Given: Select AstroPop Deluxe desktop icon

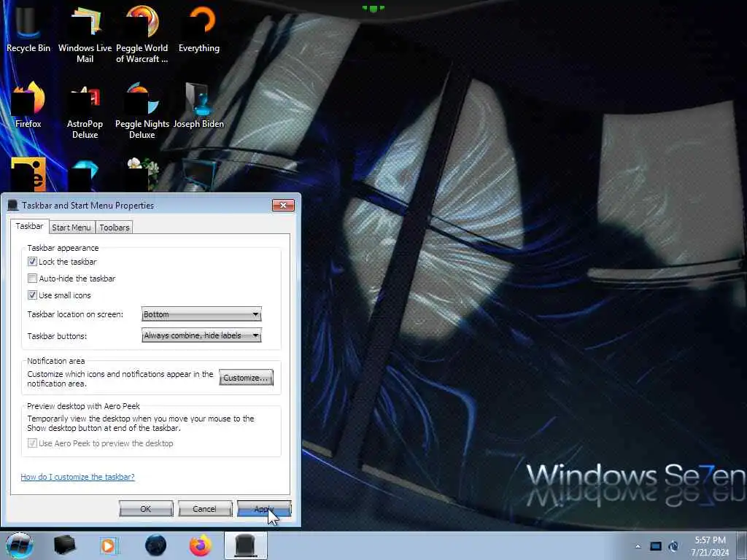Looking at the screenshot, I should [x=85, y=111].
